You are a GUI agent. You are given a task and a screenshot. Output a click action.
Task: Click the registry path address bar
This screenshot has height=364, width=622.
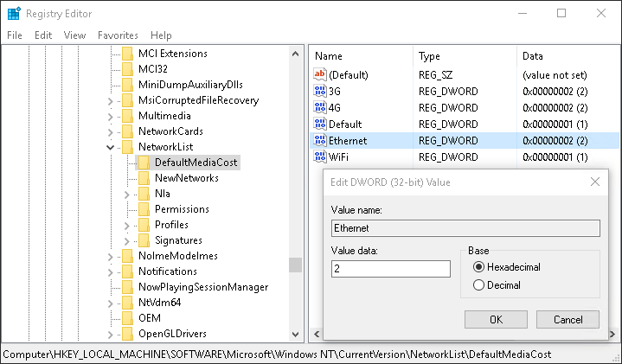[x=277, y=354]
